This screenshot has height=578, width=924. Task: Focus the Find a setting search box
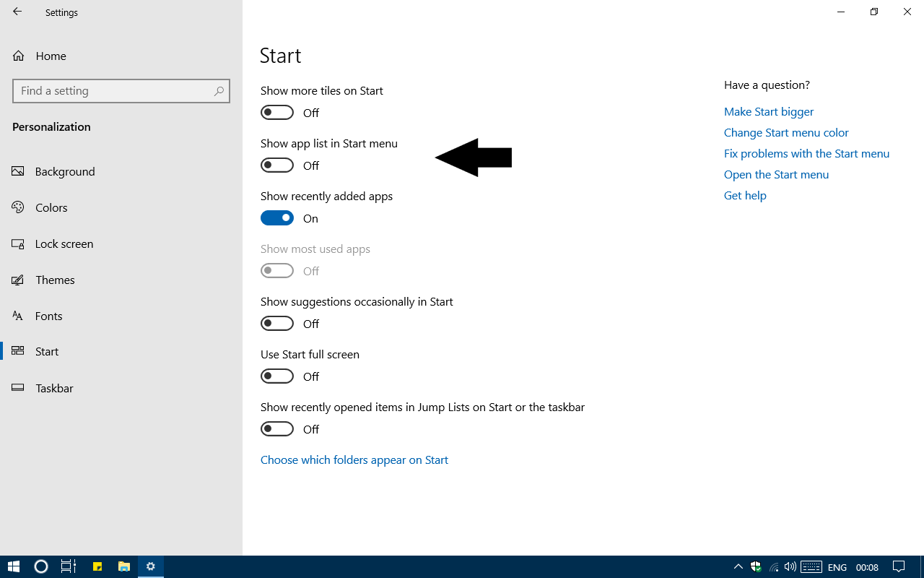coord(121,91)
